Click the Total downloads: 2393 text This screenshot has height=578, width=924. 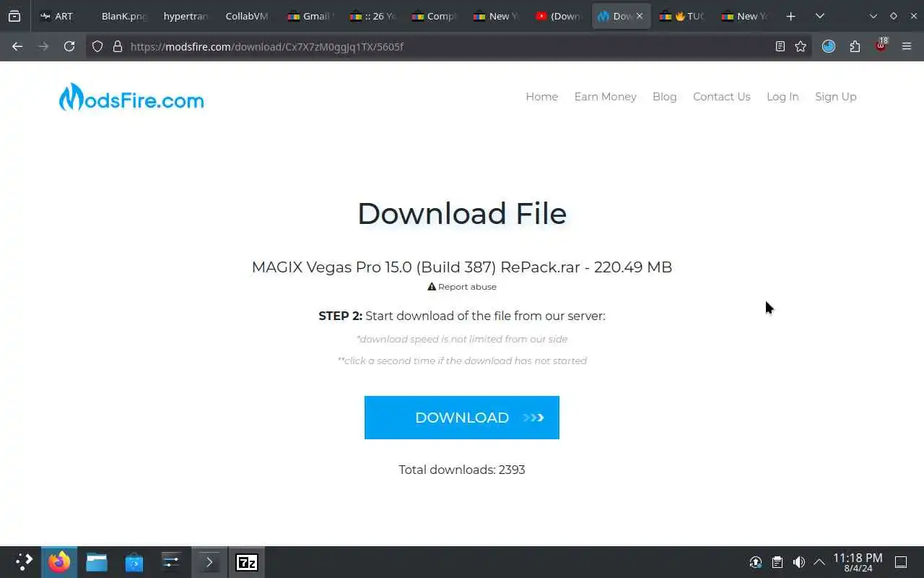[462, 470]
